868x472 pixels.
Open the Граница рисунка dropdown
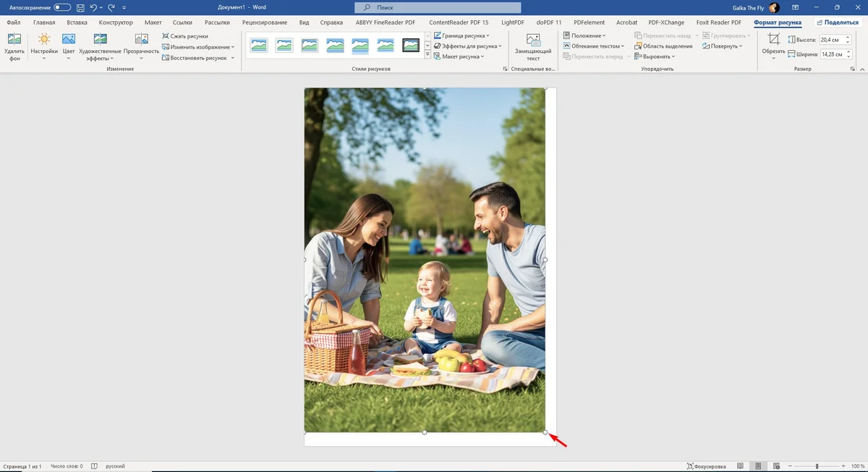[461, 35]
